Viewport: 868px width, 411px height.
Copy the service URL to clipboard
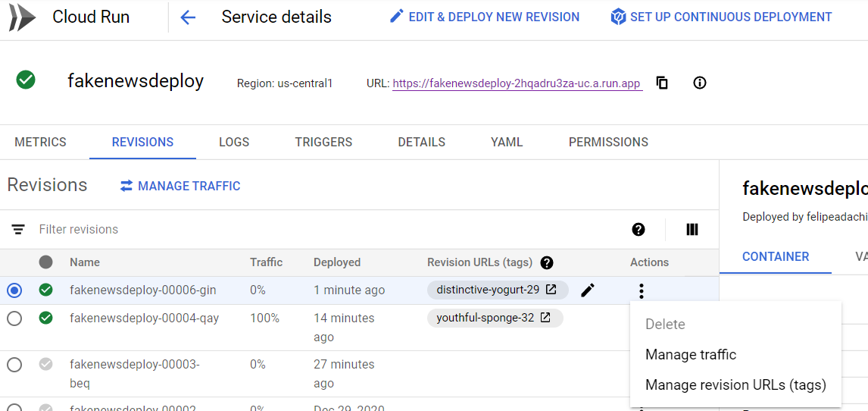click(x=662, y=83)
